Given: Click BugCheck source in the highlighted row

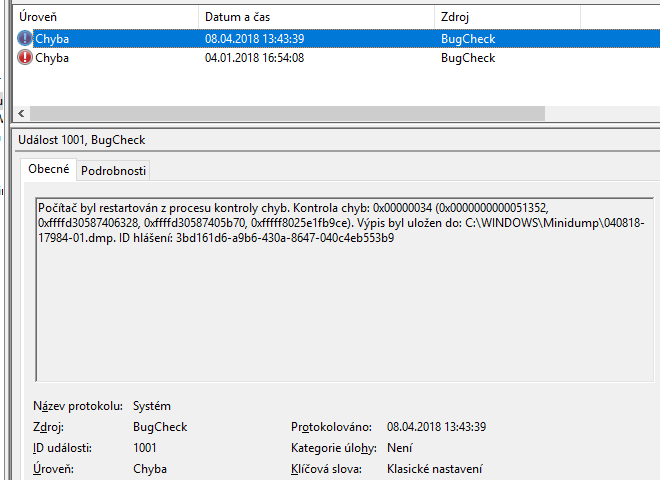Looking at the screenshot, I should (468, 39).
